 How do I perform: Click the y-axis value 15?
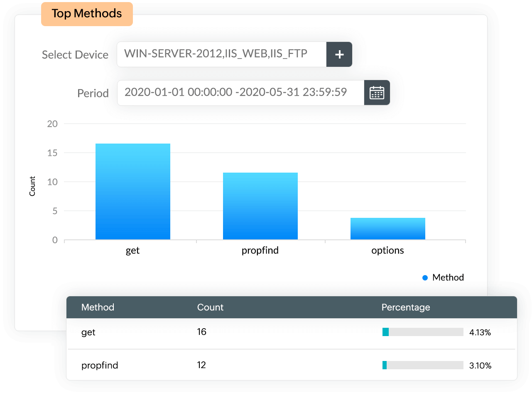52,153
